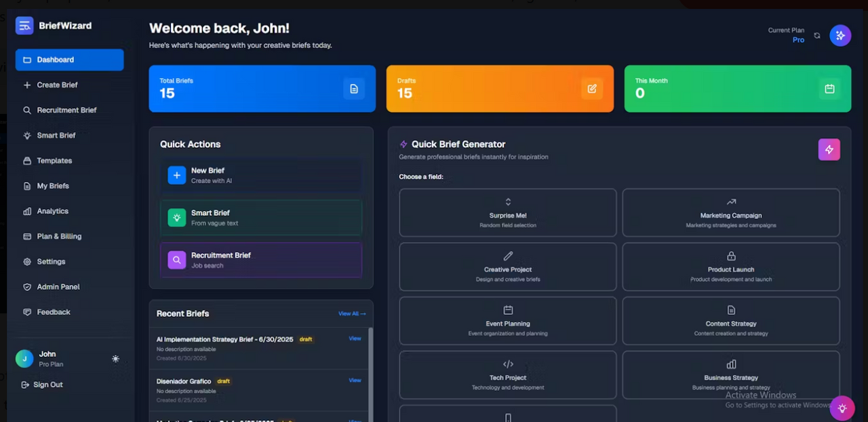Click the lightning generate button in Quick Brief Generator
The height and width of the screenshot is (422, 868).
829,150
